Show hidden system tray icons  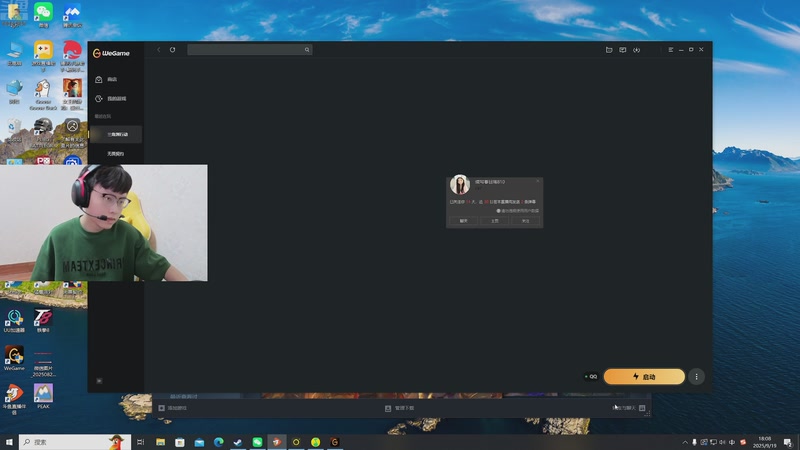point(685,442)
